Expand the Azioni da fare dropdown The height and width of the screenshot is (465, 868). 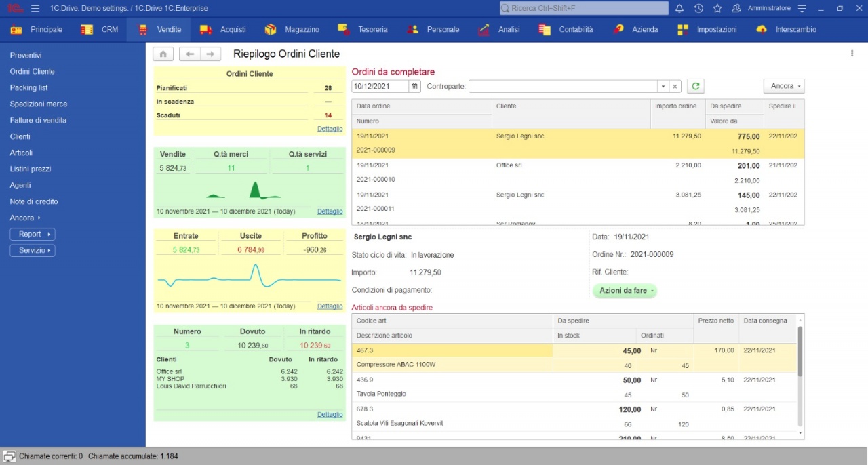[x=625, y=291]
